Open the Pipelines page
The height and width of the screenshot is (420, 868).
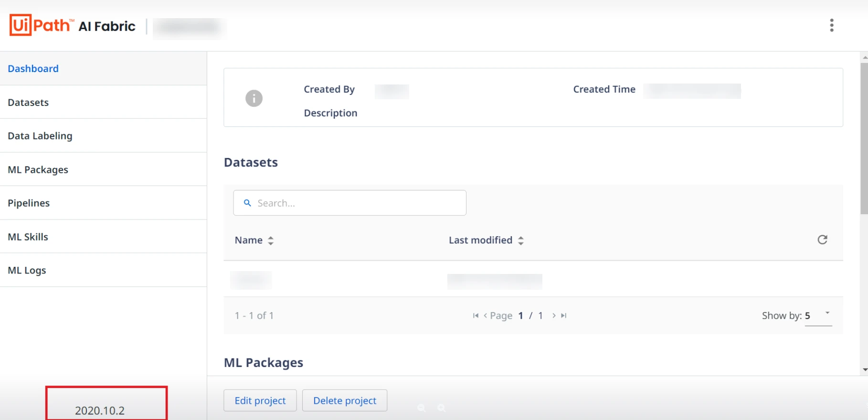pyautogui.click(x=103, y=203)
